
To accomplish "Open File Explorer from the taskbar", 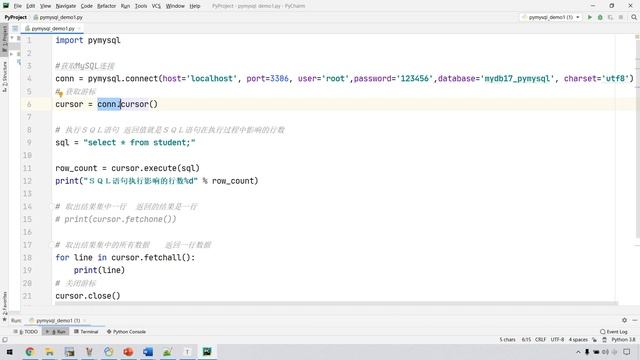I will coord(49,351).
